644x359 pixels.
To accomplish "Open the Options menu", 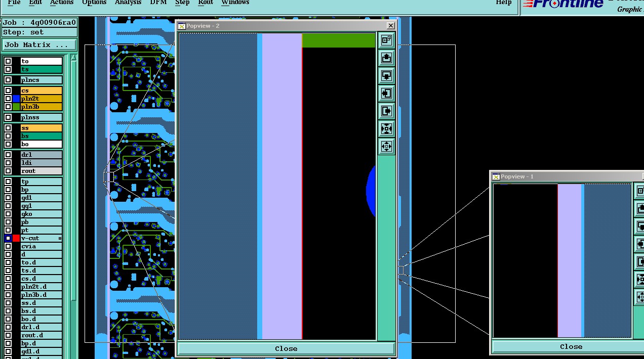I will (x=94, y=3).
